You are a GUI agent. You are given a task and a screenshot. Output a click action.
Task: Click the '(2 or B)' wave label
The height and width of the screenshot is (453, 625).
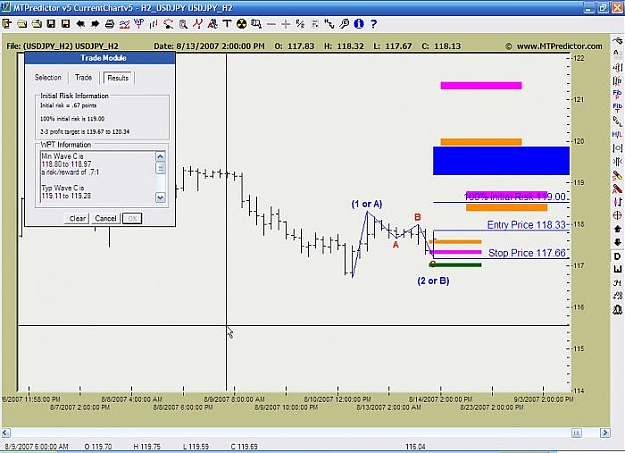433,281
